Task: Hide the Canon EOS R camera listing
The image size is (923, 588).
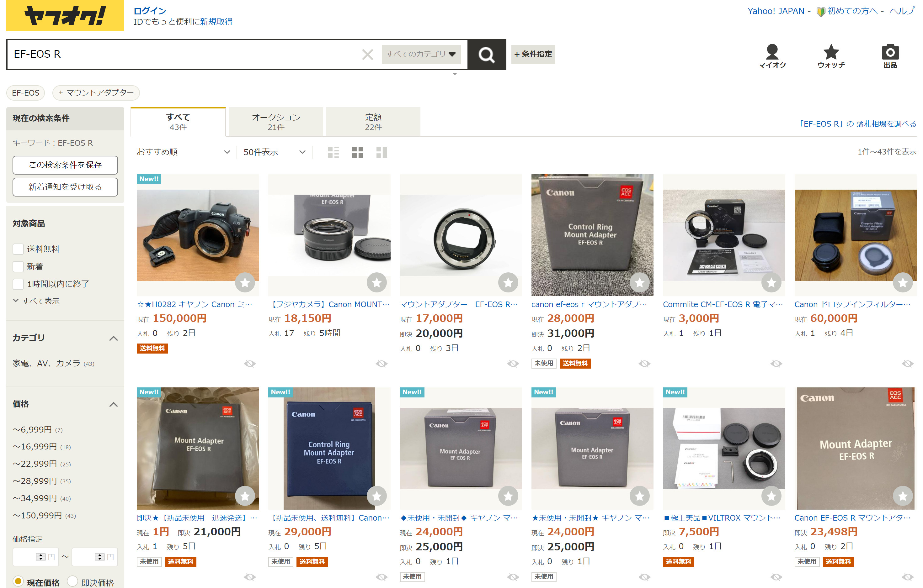Action: 249,363
